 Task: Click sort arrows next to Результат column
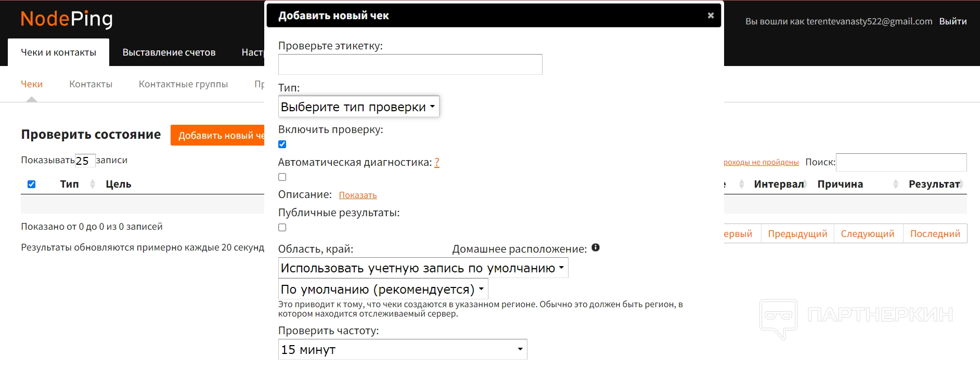pos(961,184)
